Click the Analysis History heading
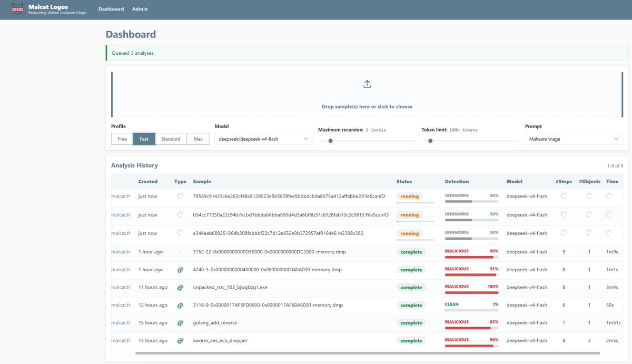 tap(134, 165)
